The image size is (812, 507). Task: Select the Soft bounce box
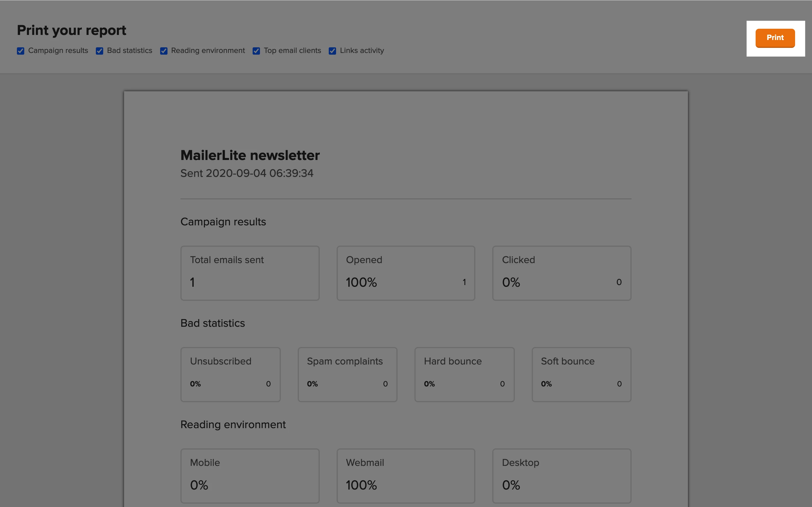581,374
